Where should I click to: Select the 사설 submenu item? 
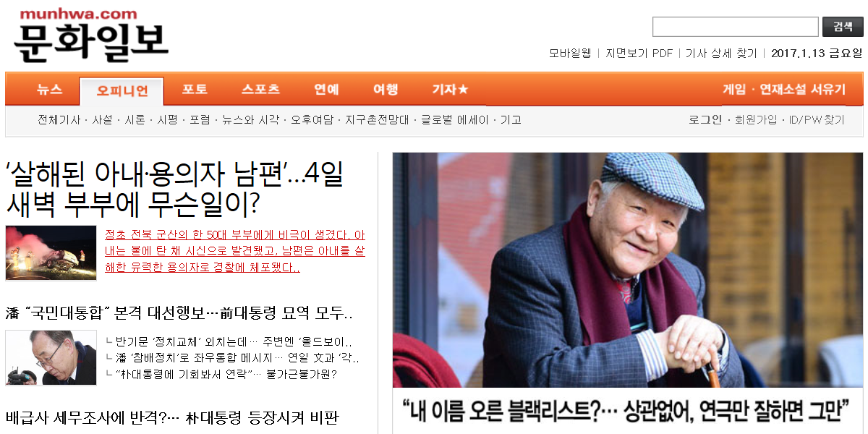tap(102, 120)
